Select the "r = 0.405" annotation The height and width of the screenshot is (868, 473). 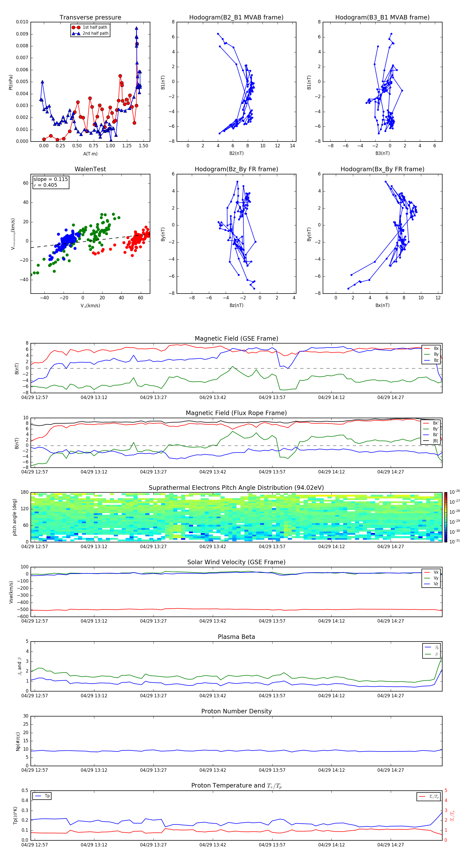coord(45,185)
